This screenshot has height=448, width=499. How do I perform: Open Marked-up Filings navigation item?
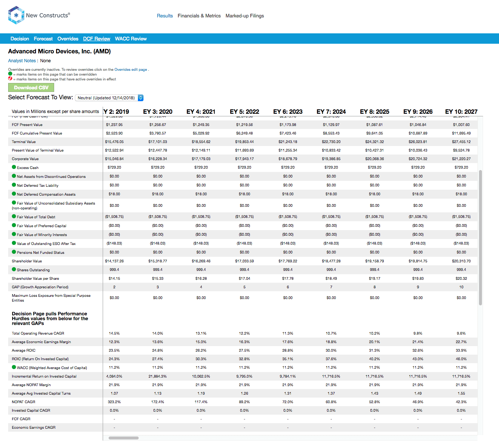coord(245,16)
